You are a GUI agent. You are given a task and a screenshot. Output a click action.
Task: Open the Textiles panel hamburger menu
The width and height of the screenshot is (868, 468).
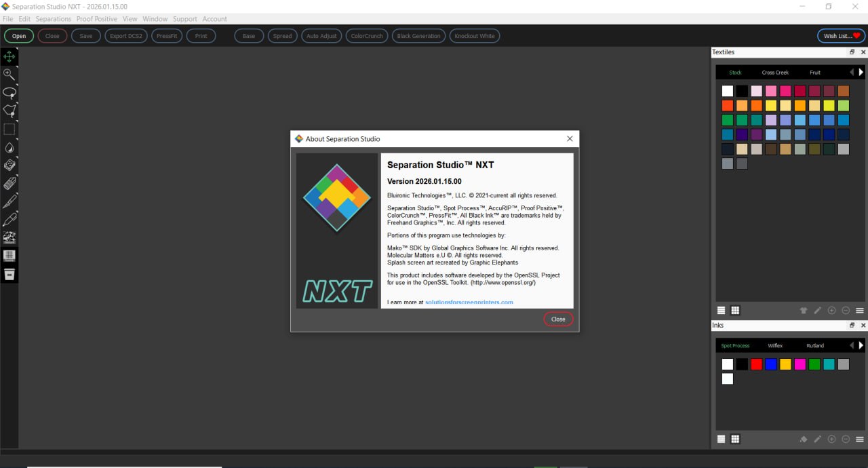[860, 311]
